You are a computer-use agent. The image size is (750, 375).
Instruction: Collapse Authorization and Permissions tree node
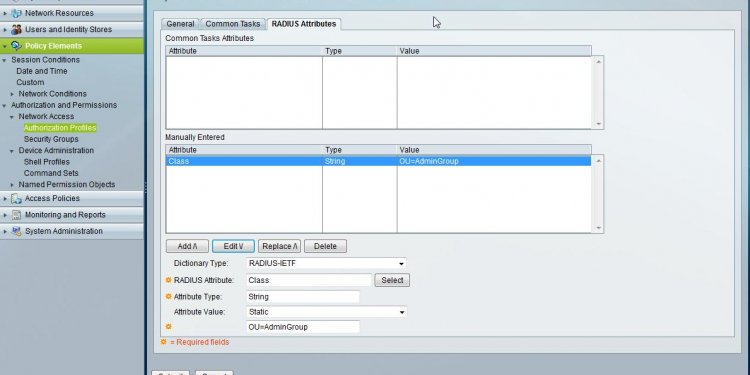coord(5,106)
